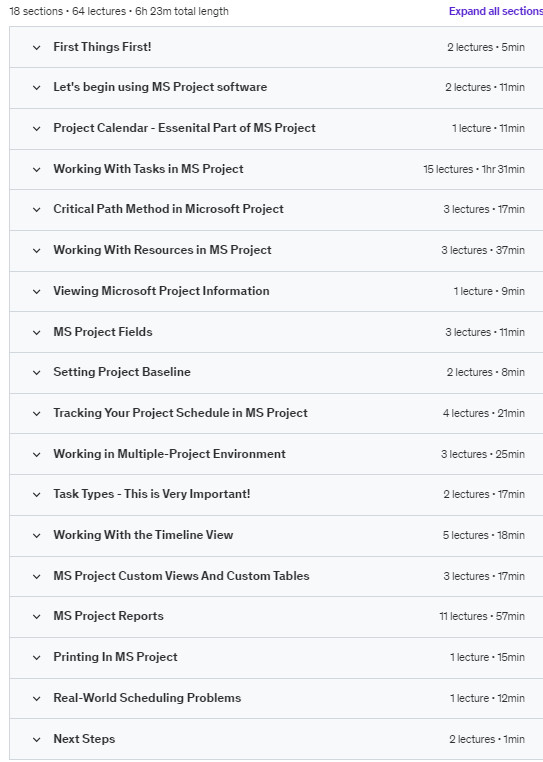
Task: Click 'Working in Multiple-Project Environment' title
Action: coord(169,454)
